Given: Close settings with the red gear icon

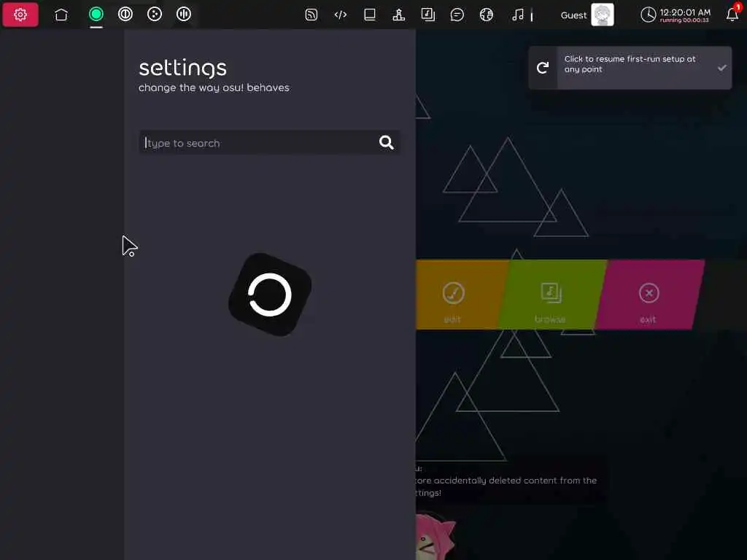Looking at the screenshot, I should 20,15.
